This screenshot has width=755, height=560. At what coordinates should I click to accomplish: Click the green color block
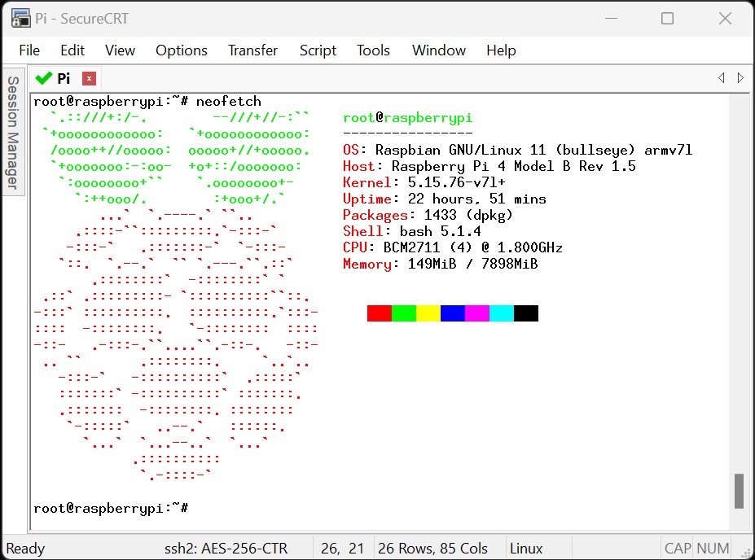point(404,313)
